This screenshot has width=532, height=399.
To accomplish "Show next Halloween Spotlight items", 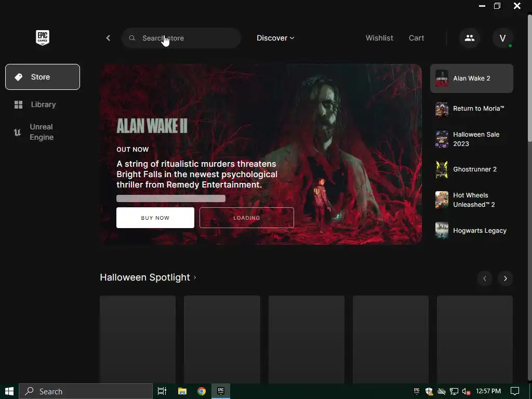I will [x=505, y=278].
